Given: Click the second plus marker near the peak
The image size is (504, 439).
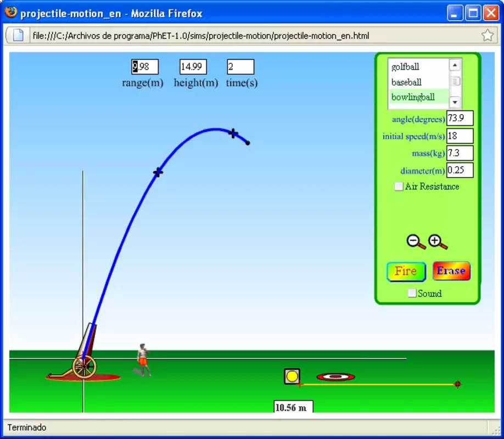Looking at the screenshot, I should pyautogui.click(x=233, y=133).
